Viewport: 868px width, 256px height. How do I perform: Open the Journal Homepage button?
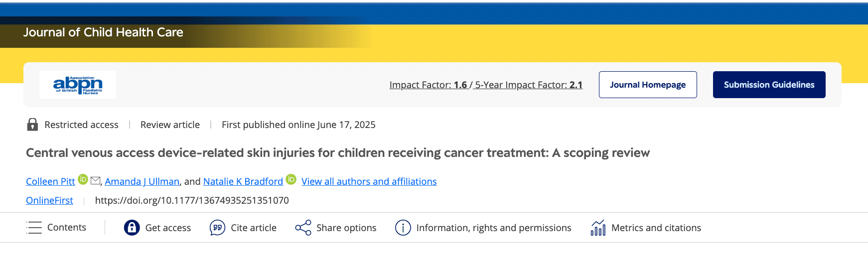tap(647, 85)
